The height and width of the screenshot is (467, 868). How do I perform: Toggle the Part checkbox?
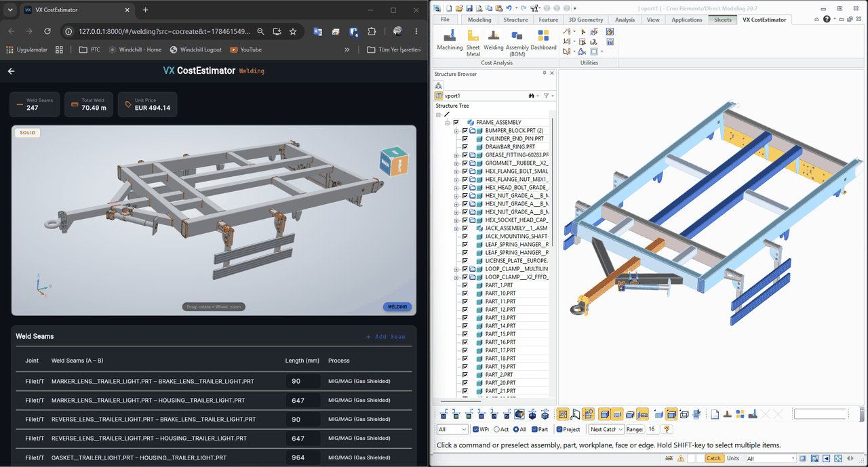click(534, 429)
